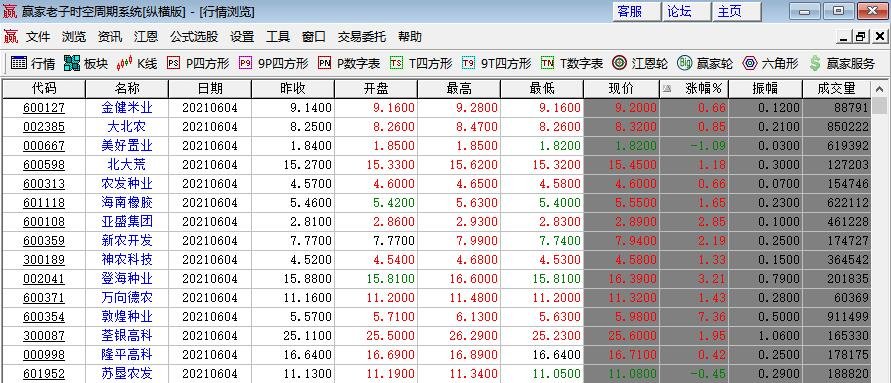This screenshot has height=383, width=891.
Task: Open stock code 000667
Action: pyautogui.click(x=44, y=145)
